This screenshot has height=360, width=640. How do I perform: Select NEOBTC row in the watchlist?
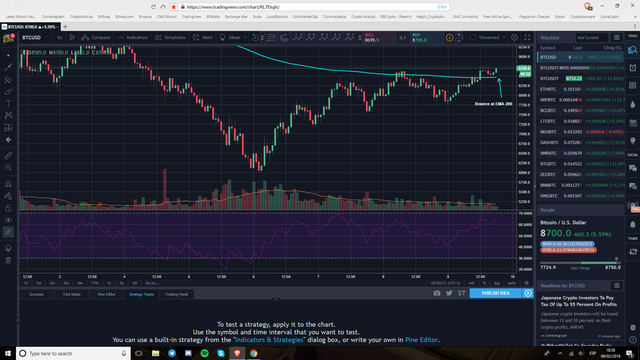coord(581,132)
